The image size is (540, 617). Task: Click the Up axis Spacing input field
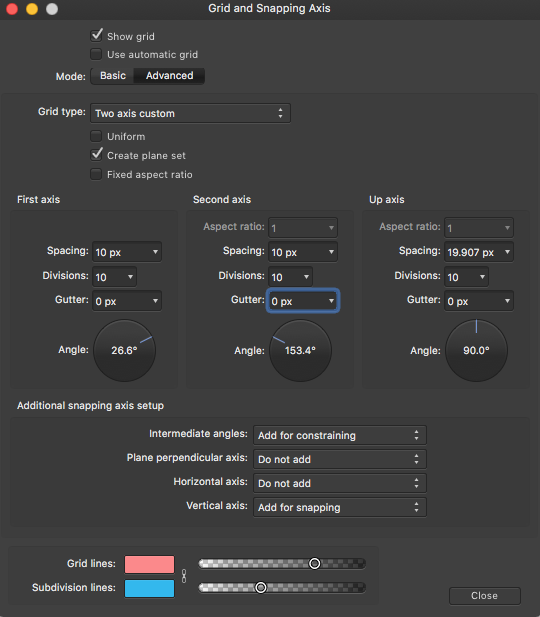472,252
